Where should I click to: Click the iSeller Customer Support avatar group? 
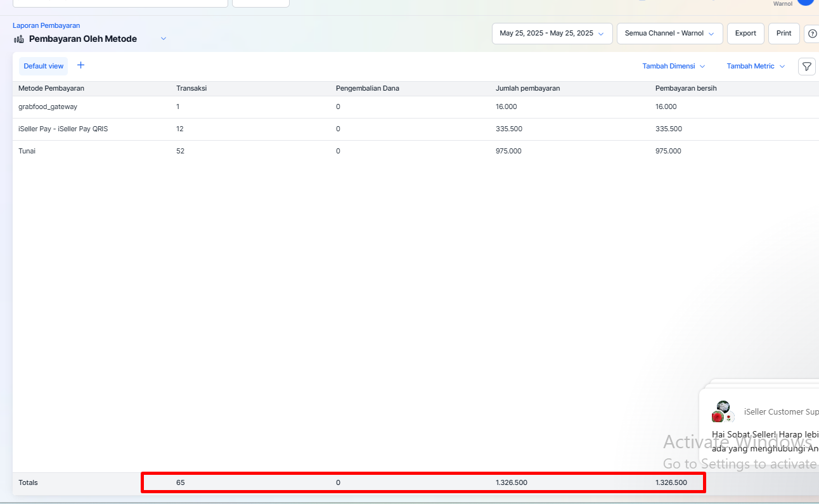(x=723, y=412)
